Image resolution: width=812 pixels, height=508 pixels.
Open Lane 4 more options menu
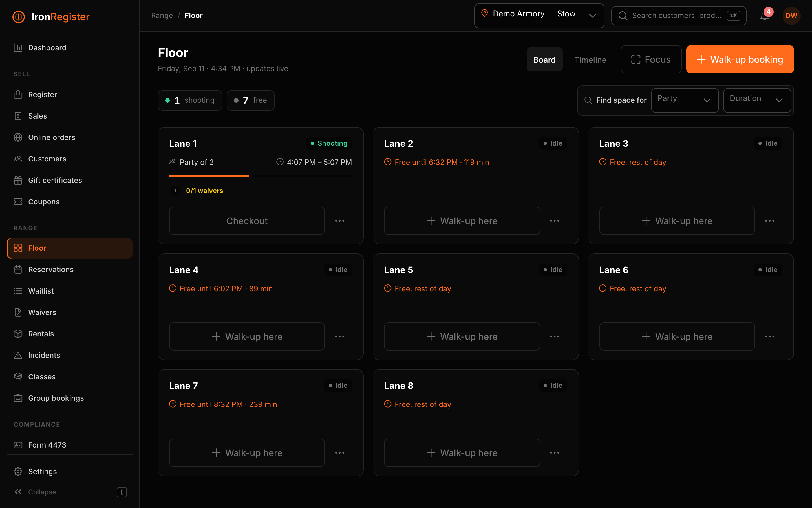click(x=339, y=336)
